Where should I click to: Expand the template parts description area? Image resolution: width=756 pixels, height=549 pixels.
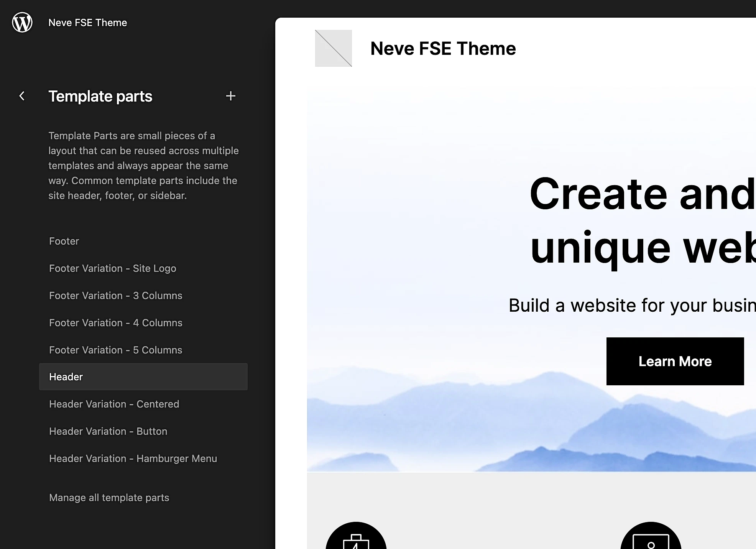144,166
